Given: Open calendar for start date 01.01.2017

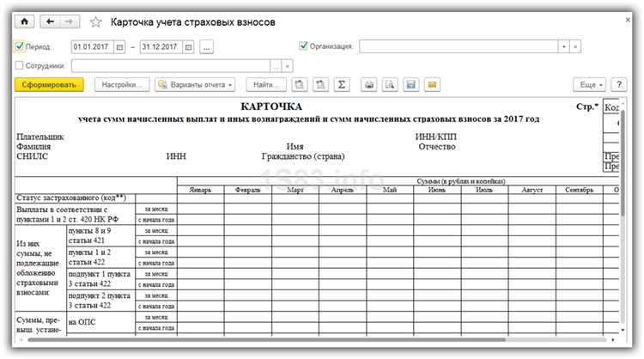Looking at the screenshot, I should 119,47.
